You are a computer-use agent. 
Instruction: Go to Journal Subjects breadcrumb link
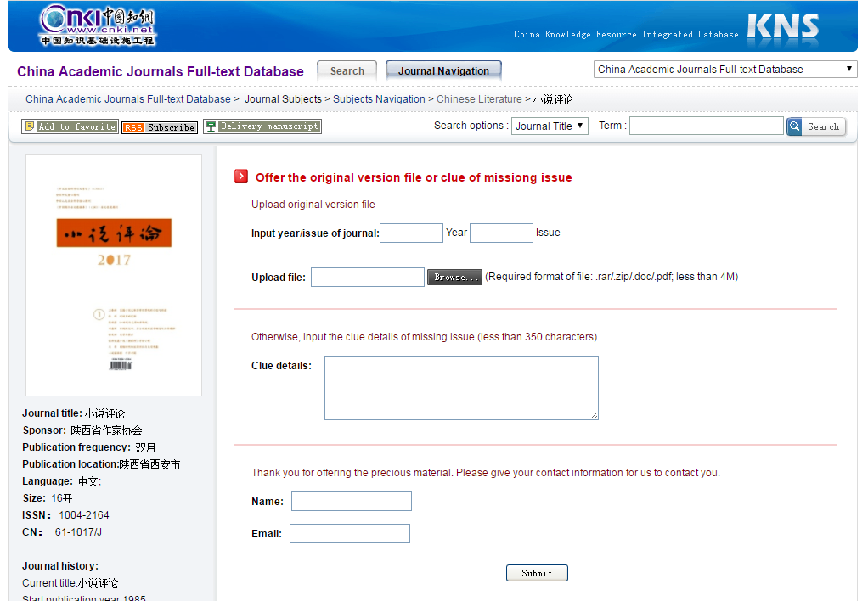click(283, 99)
